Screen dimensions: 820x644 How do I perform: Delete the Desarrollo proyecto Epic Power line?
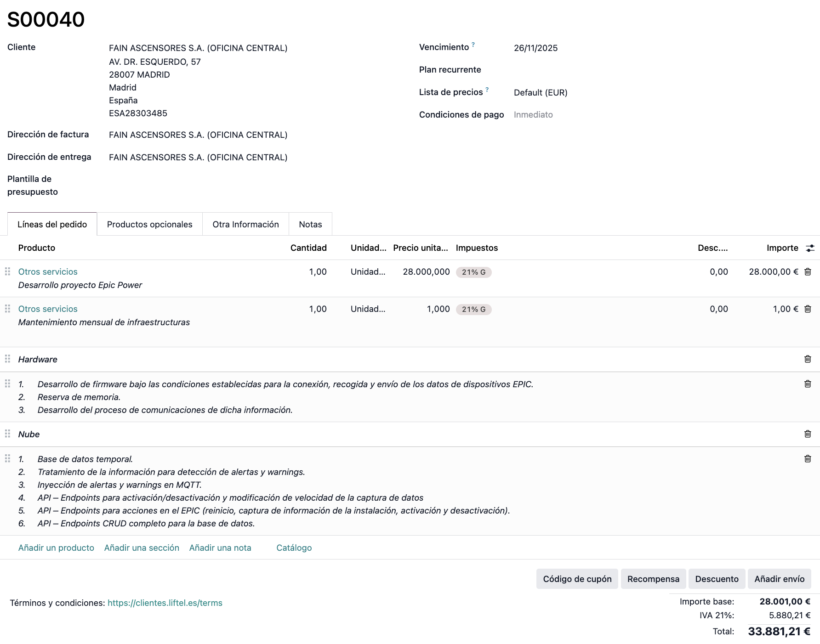pos(808,272)
